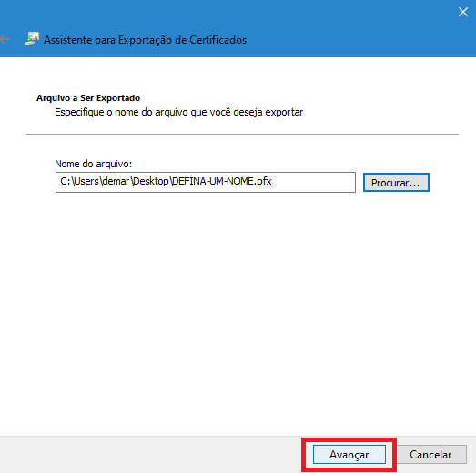Click the Especifique o nome do arquivo description
This screenshot has width=476, height=473.
178,112
